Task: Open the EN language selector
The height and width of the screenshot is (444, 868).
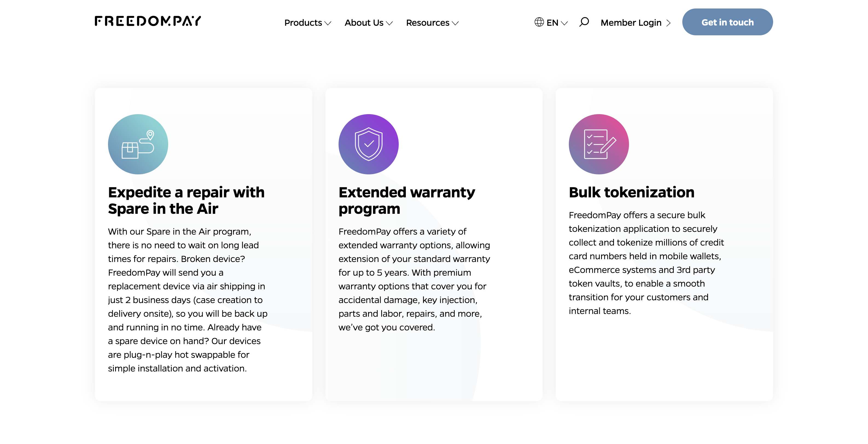Action: (x=551, y=23)
